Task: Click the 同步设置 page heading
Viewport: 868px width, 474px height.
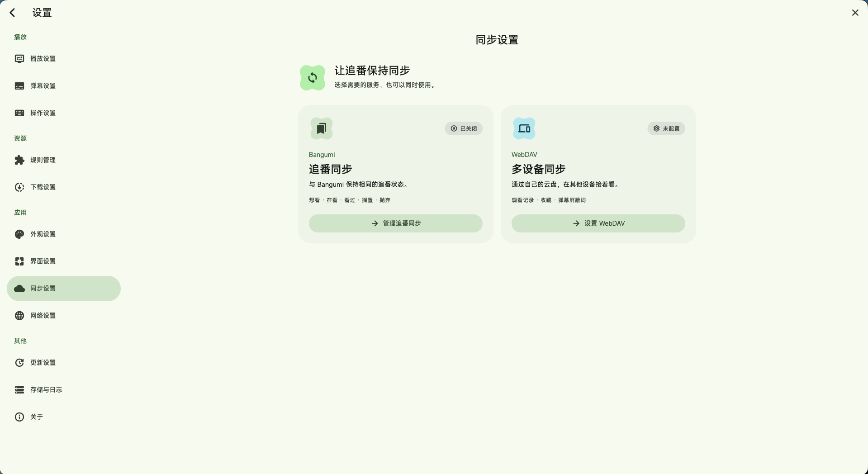Action: (497, 40)
